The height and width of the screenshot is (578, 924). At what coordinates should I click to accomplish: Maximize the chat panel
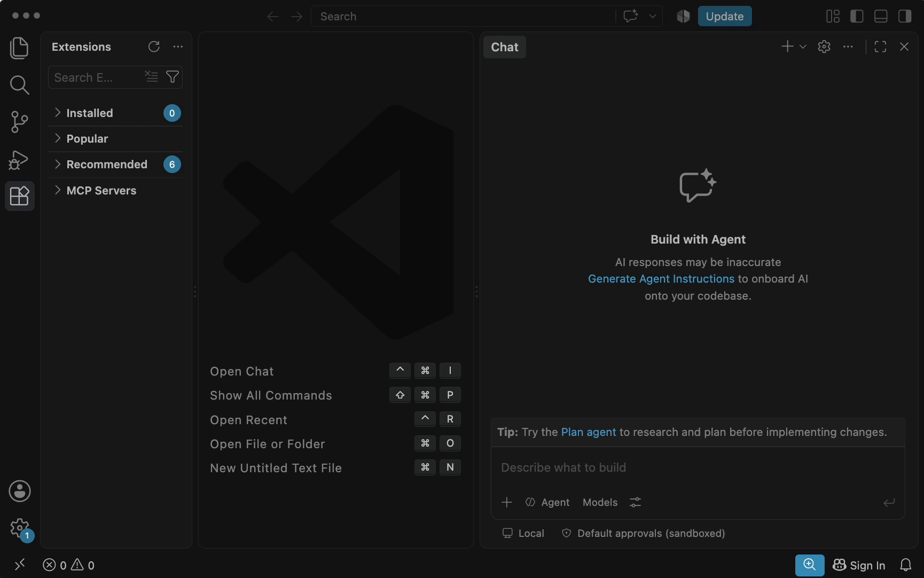tap(880, 46)
